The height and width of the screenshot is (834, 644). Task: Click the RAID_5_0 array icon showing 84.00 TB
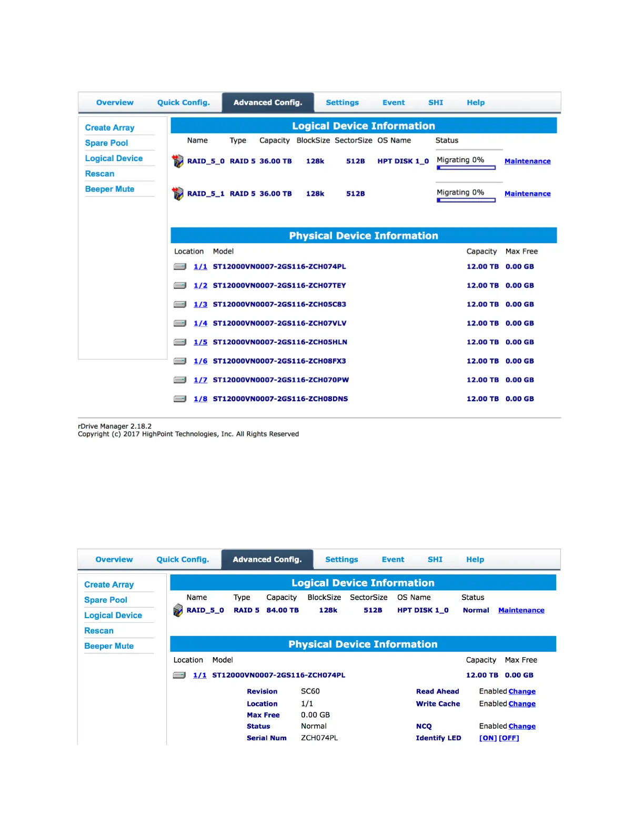click(178, 611)
